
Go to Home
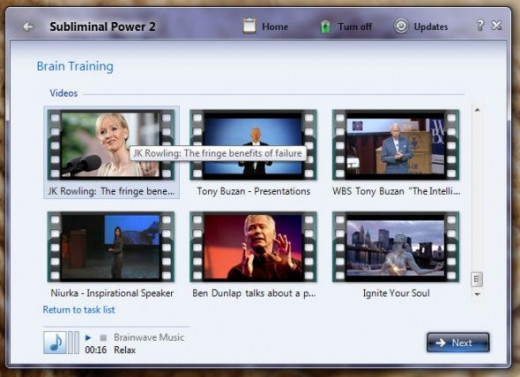(x=275, y=27)
